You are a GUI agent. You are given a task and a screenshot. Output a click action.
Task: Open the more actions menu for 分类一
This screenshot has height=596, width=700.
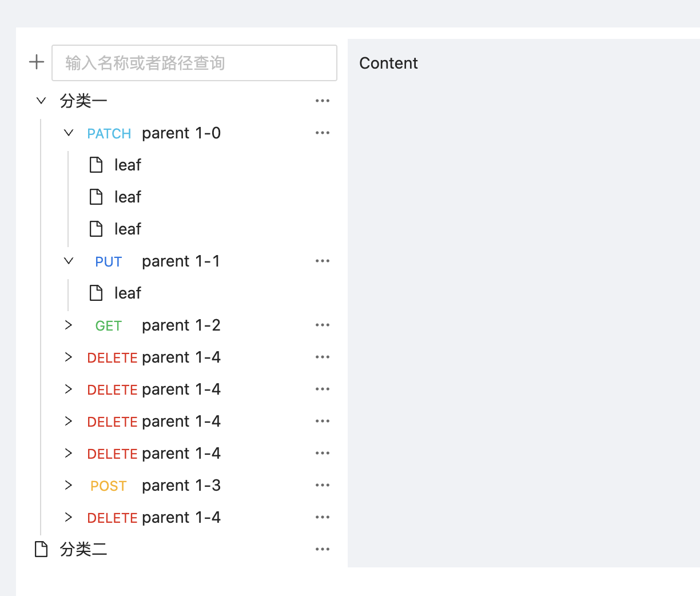tap(323, 100)
